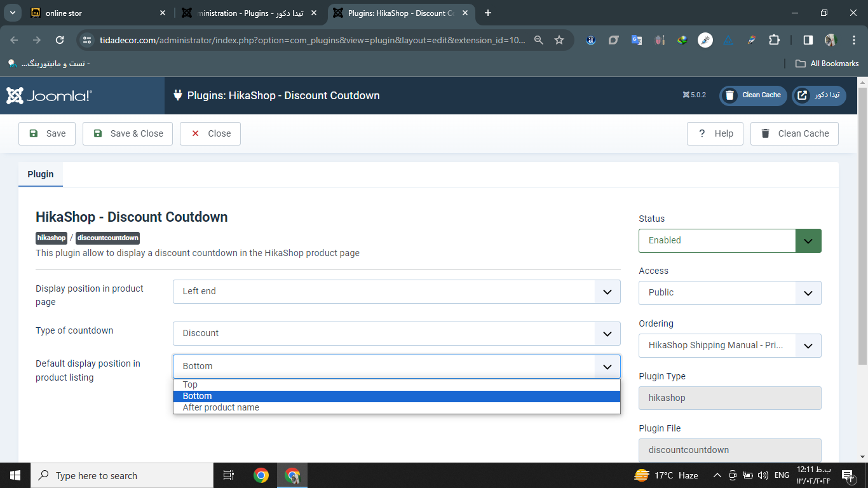Click the browser address bar
Screen dimensions: 868x488
[x=313, y=40]
